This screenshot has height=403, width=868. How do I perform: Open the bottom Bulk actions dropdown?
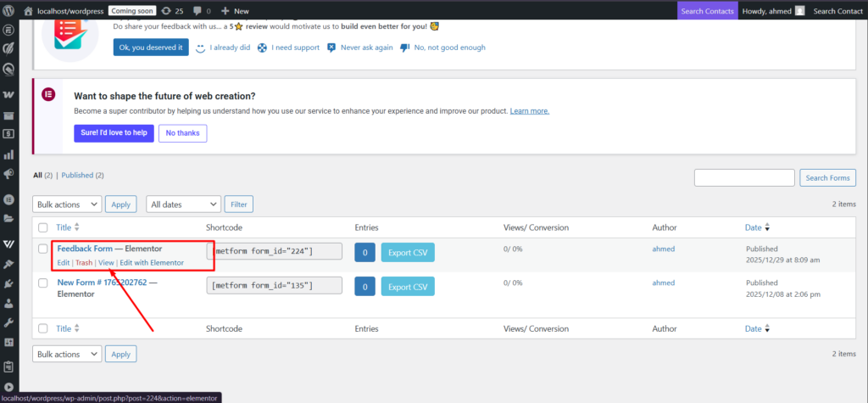(x=67, y=354)
